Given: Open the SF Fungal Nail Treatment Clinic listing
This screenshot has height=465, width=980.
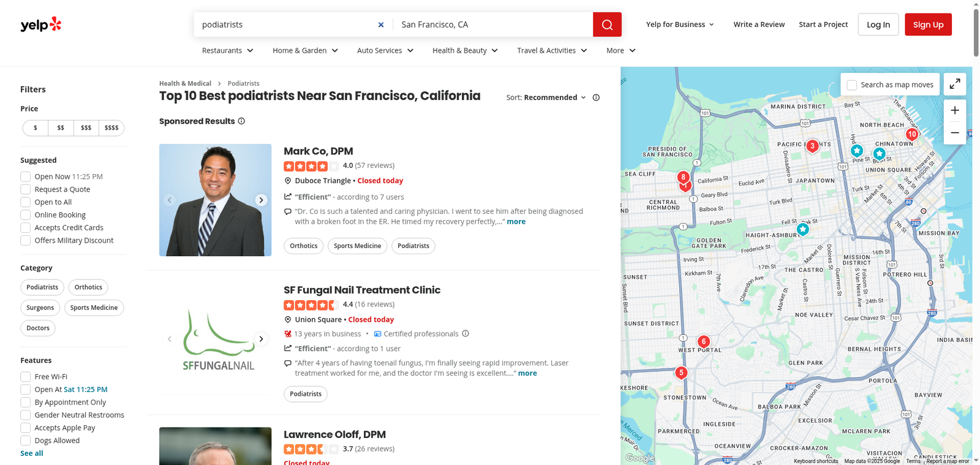Looking at the screenshot, I should (362, 290).
